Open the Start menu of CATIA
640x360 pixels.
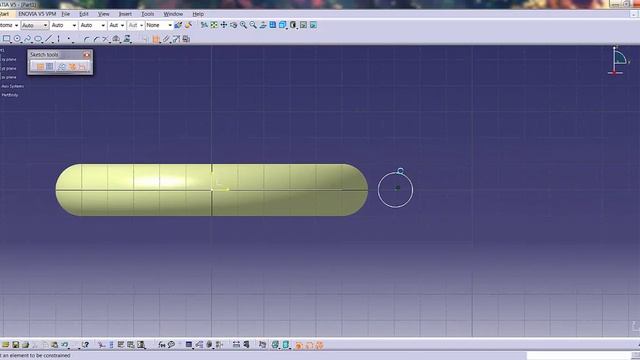(4, 14)
